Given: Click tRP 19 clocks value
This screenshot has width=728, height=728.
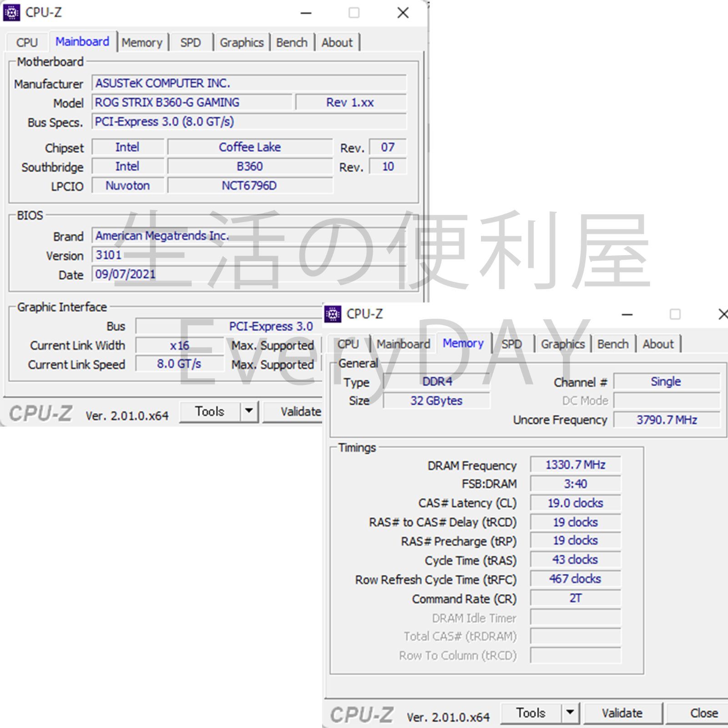Looking at the screenshot, I should [576, 541].
